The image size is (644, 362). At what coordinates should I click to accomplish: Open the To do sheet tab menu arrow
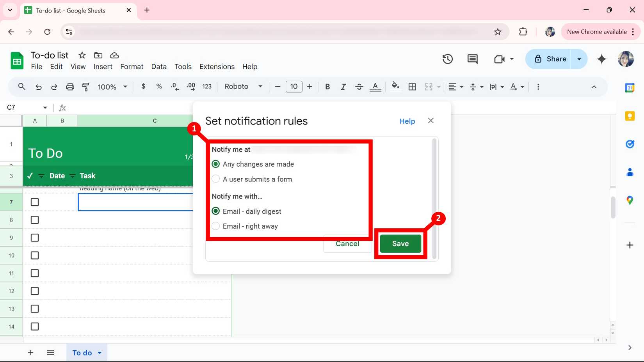click(100, 353)
